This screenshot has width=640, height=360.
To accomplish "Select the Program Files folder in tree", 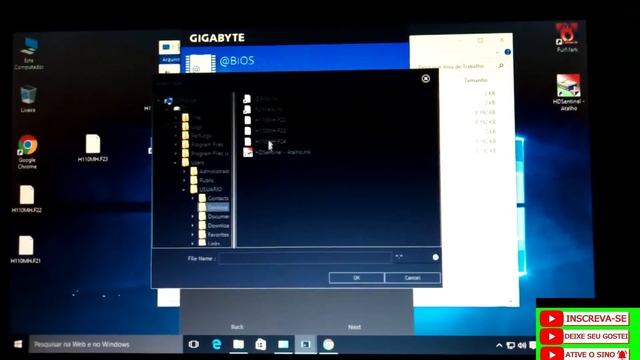I will click(x=202, y=144).
